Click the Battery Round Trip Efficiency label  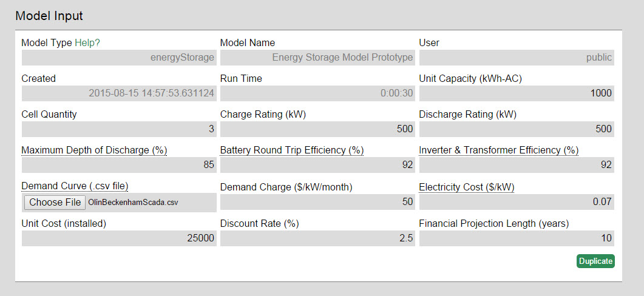tap(291, 150)
